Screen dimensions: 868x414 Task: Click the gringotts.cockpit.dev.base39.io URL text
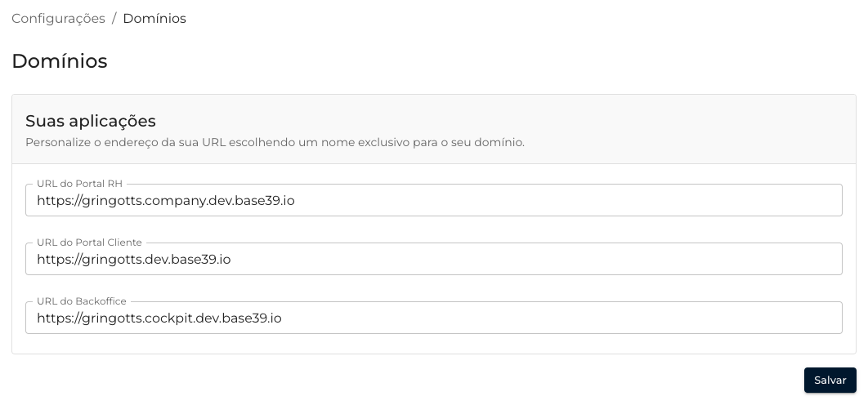[x=159, y=318]
